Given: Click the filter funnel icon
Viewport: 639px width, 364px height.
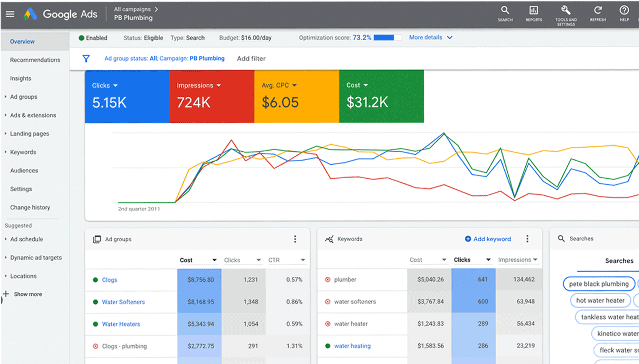Looking at the screenshot, I should 86,59.
